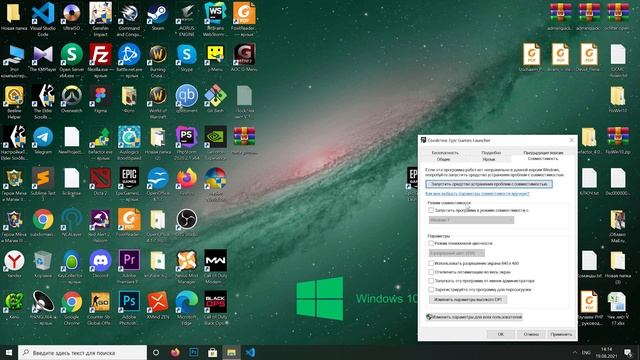Click 'Изменить параметры для всех пользователей'
The image size is (640, 360).
tap(474, 317)
